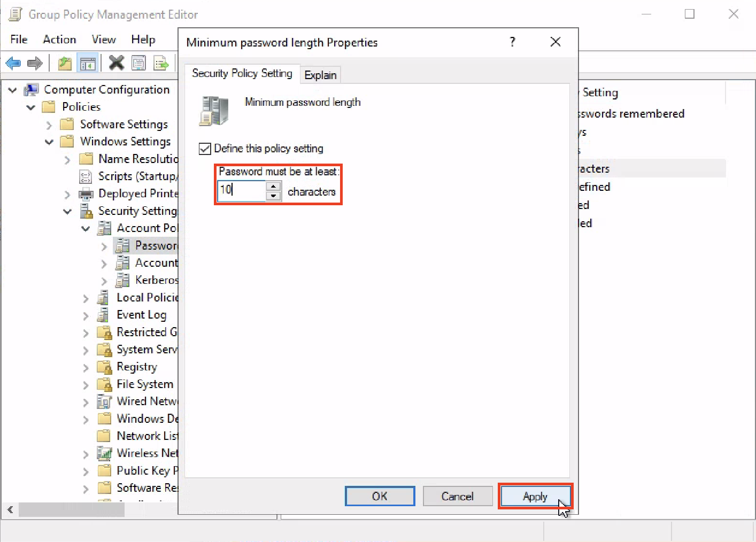Image resolution: width=756 pixels, height=542 pixels.
Task: Click the Account Policies icon
Action: tap(104, 228)
